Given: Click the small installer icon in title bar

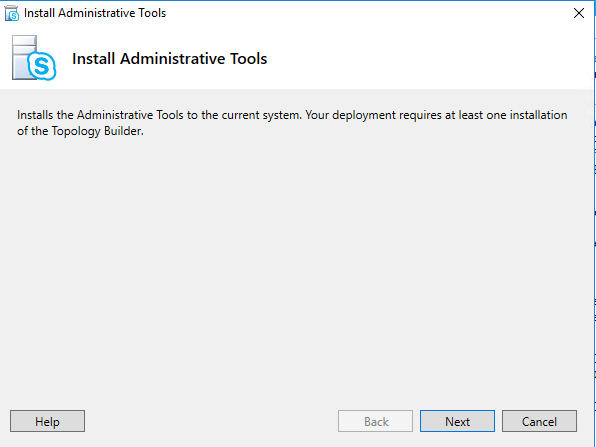Looking at the screenshot, I should pyautogui.click(x=12, y=13).
